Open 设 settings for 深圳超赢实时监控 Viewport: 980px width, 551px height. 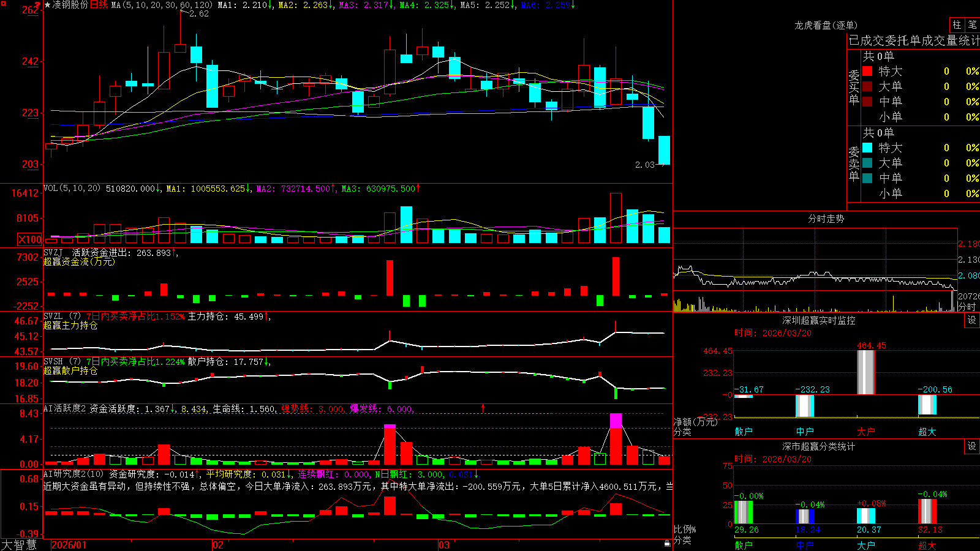pyautogui.click(x=972, y=320)
